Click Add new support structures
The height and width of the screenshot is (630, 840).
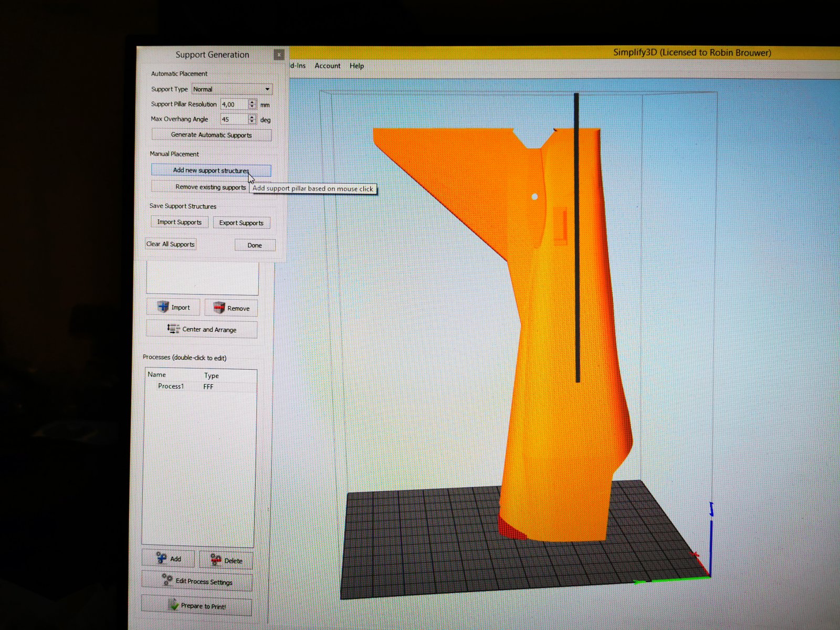211,170
